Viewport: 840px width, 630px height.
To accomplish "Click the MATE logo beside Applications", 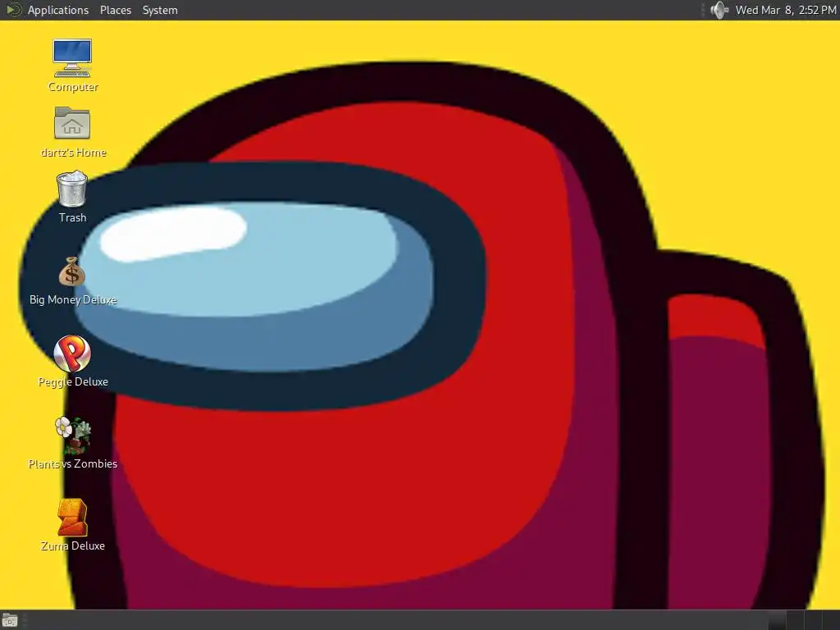I will [x=13, y=10].
